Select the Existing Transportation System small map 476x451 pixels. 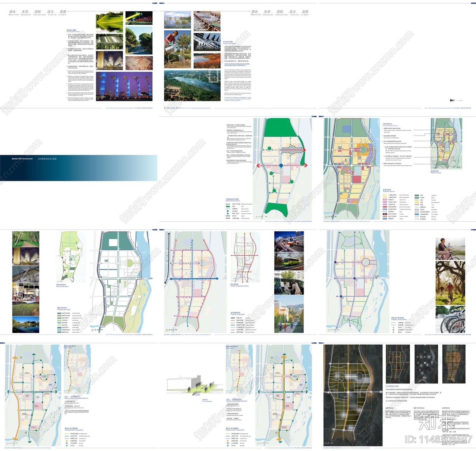(245, 257)
